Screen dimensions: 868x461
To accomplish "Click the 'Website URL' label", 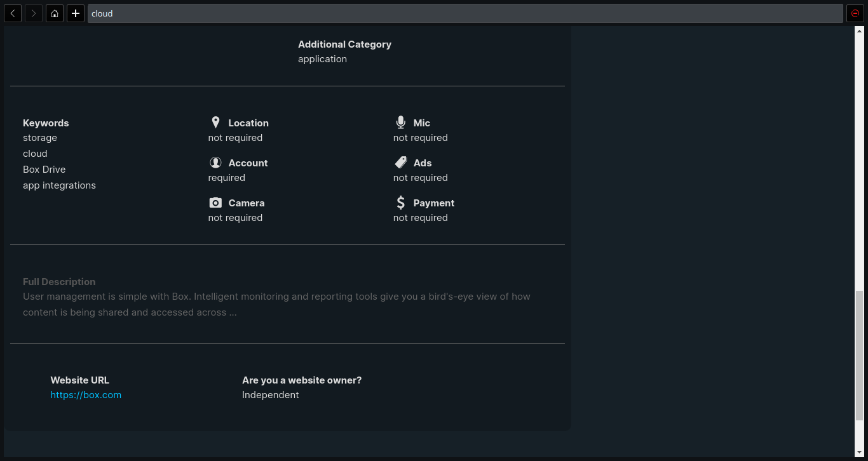I will 80,380.
